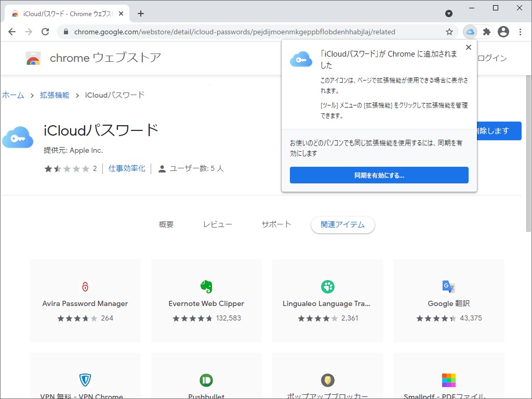The image size is (532, 399).
Task: Click the Lingualeo paw print icon
Action: (x=327, y=286)
